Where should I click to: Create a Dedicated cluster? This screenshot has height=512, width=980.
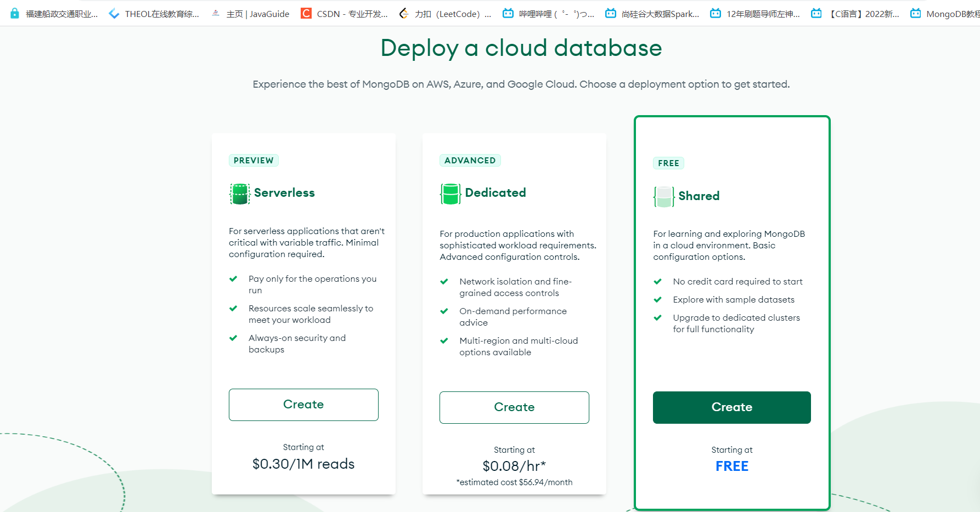click(x=514, y=407)
